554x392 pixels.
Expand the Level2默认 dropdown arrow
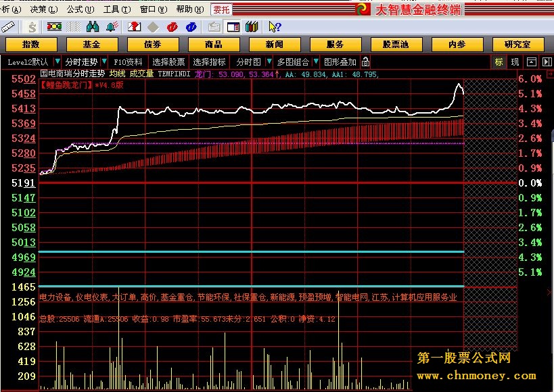pyautogui.click(x=57, y=62)
